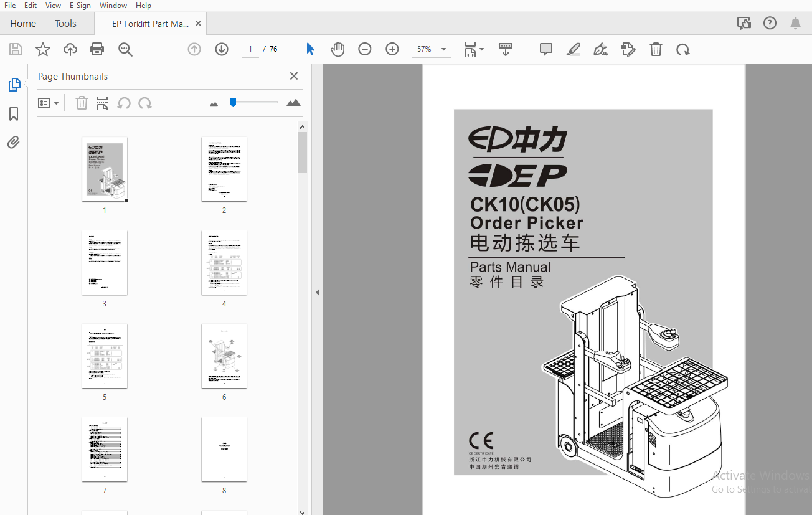Select page 8 thumbnail
This screenshot has height=515, width=812.
coord(224,450)
